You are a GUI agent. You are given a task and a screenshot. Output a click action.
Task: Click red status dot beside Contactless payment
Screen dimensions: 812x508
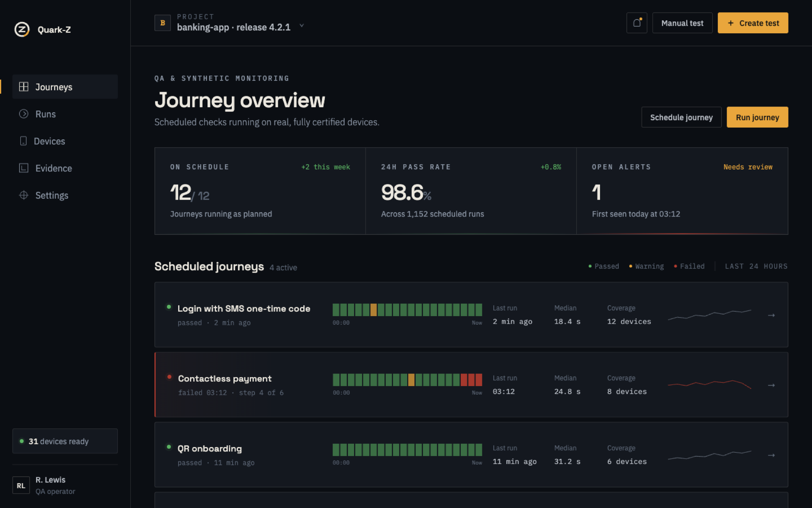(169, 377)
